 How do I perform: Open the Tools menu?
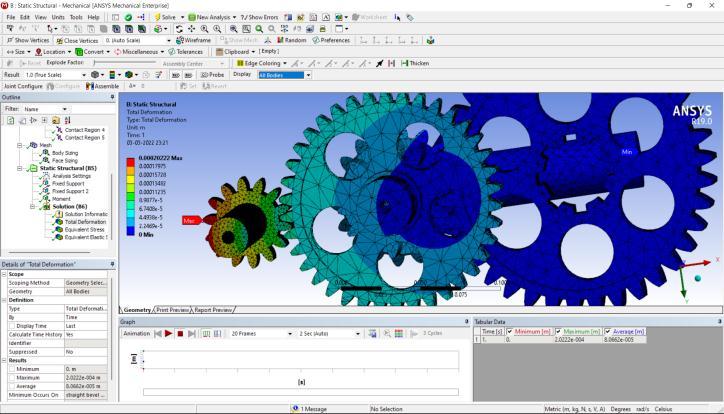coord(76,17)
